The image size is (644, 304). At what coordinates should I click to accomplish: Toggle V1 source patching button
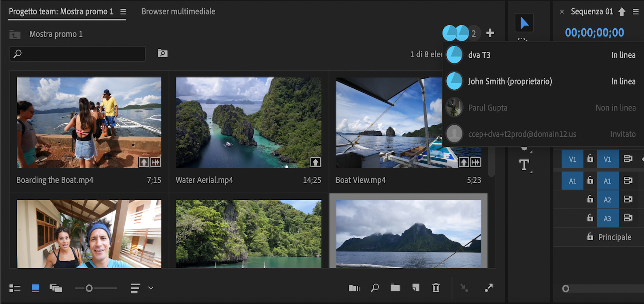click(x=573, y=159)
